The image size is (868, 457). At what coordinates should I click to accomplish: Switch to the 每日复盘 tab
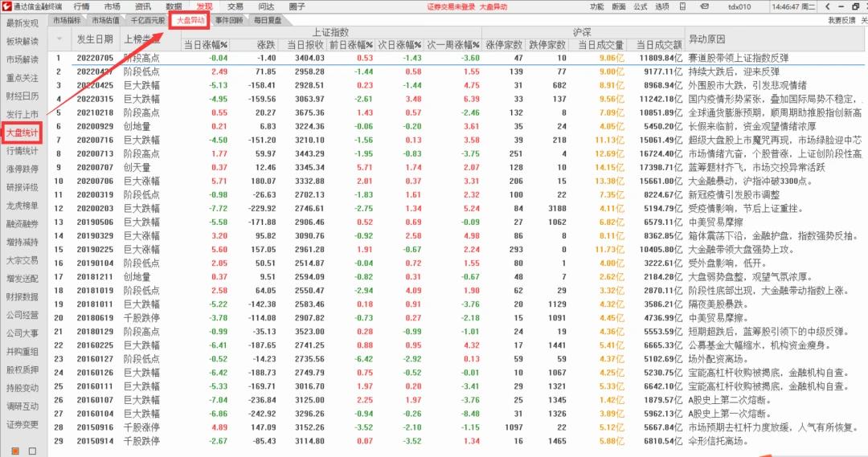coord(268,20)
